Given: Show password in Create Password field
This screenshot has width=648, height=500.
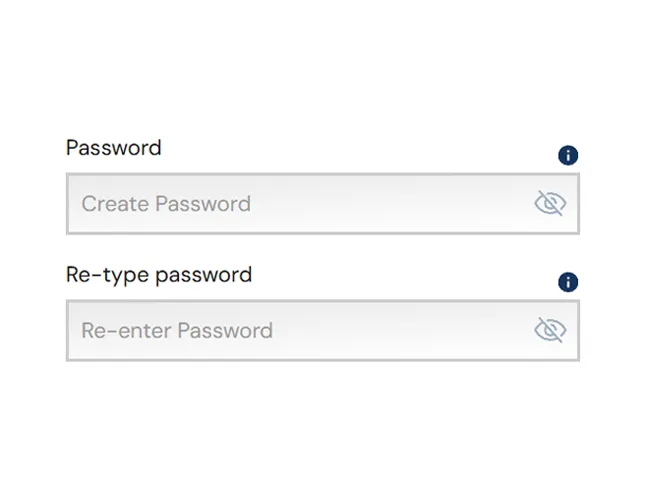Looking at the screenshot, I should 550,203.
